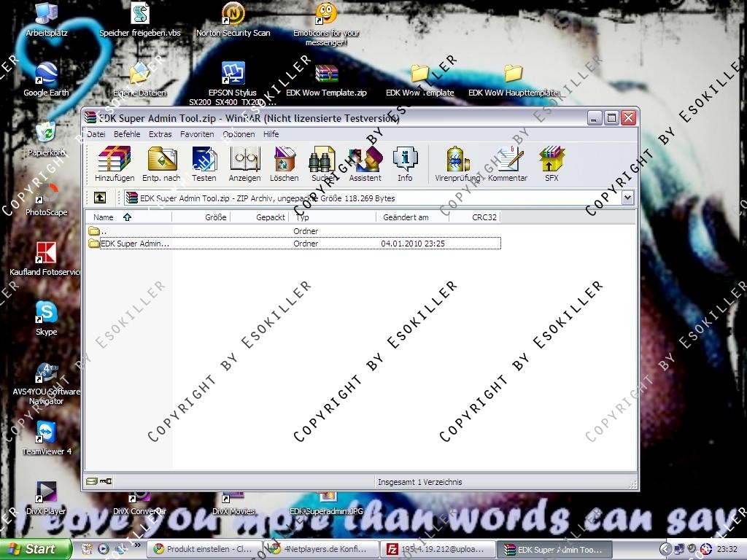This screenshot has width=747, height=560.
Task: Select Papierkorb recycle bin icon
Action: 46,139
